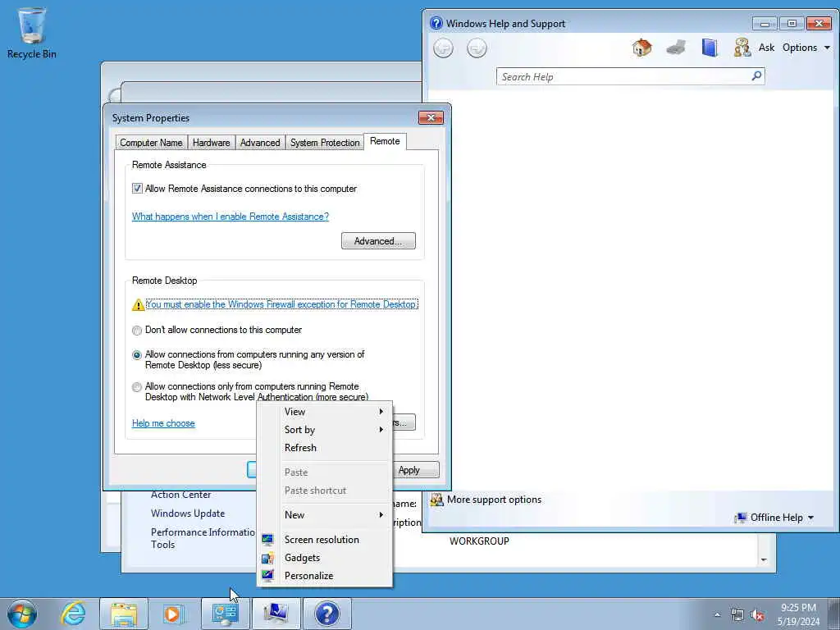Click the printer icon in Help toolbar
Screen dimensions: 840x630
tap(676, 48)
